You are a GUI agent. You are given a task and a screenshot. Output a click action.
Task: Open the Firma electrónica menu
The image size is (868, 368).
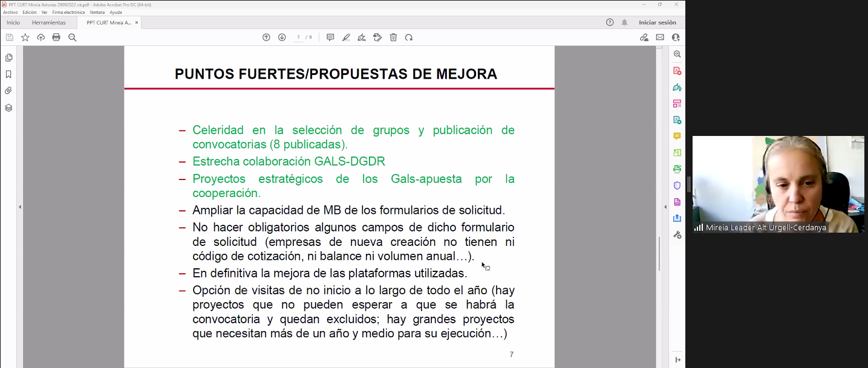[68, 12]
